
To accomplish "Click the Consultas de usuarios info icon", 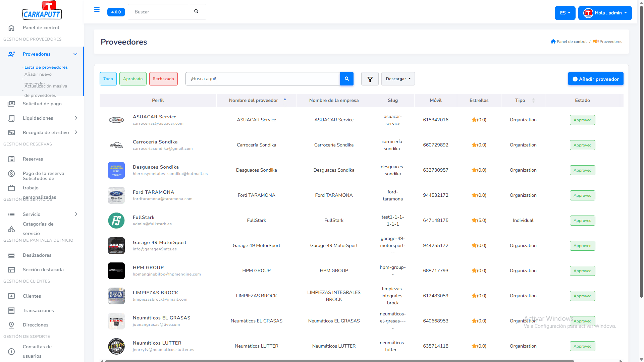I will coord(11,352).
